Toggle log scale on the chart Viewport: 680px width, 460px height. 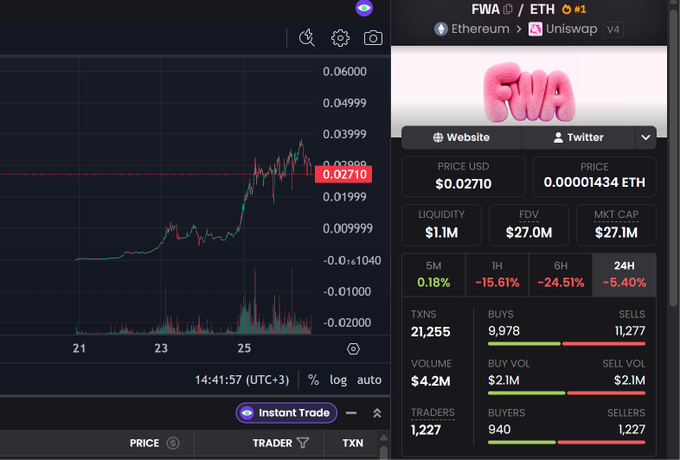(x=338, y=380)
